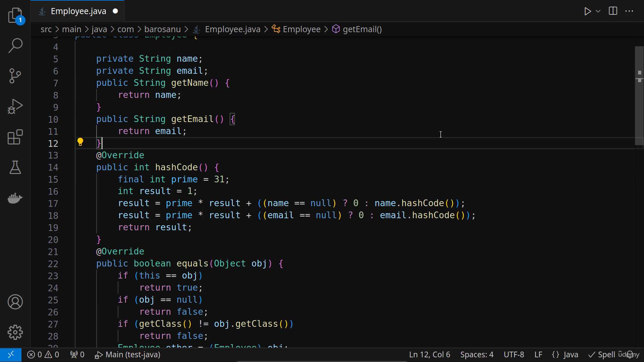The height and width of the screenshot is (362, 644).
Task: Open the Run and Debug view
Action: point(15,106)
